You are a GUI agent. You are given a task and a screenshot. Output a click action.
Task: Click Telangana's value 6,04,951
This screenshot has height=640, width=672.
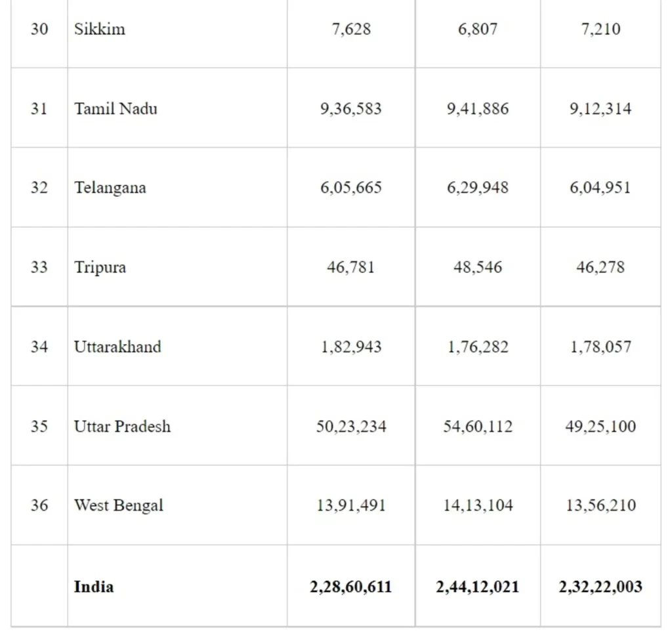tap(600, 188)
